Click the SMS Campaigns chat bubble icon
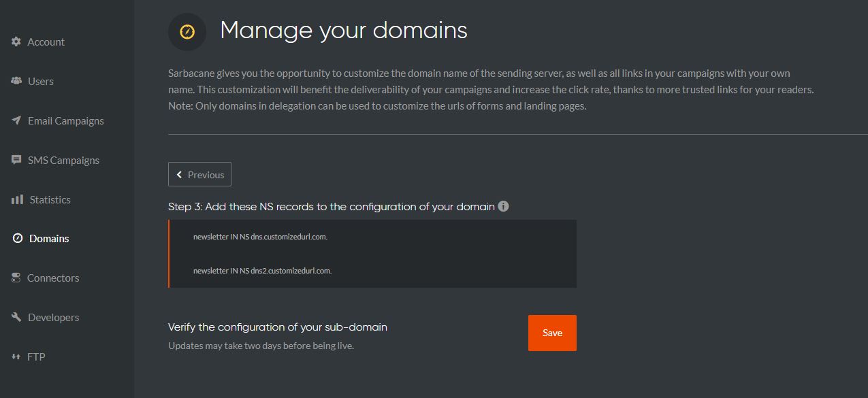 (16, 160)
